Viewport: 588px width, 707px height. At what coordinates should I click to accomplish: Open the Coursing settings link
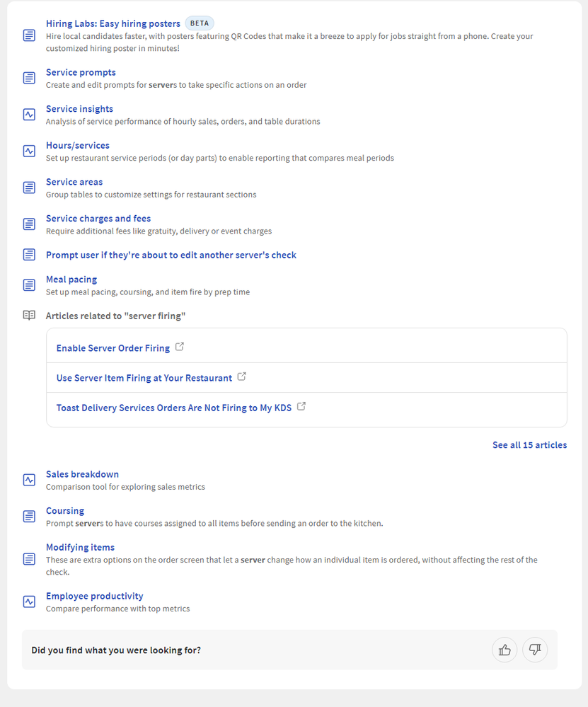(65, 511)
